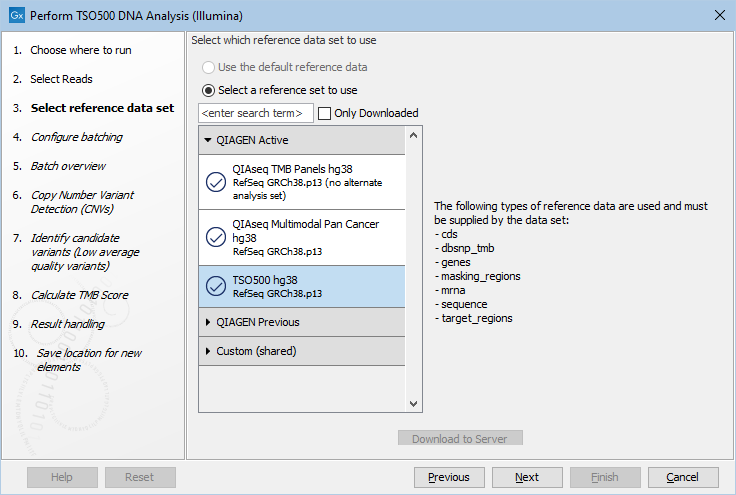Click the reference set search field

coord(256,113)
